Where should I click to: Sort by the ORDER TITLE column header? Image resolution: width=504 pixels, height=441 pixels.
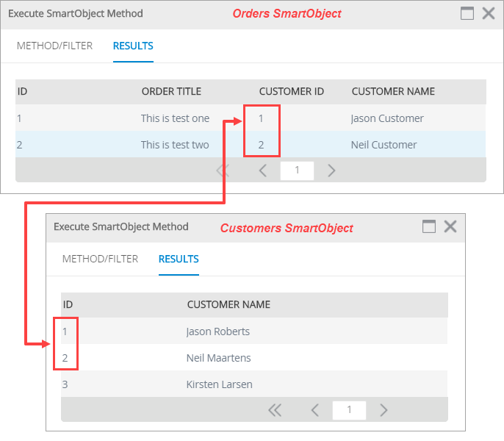coord(171,92)
